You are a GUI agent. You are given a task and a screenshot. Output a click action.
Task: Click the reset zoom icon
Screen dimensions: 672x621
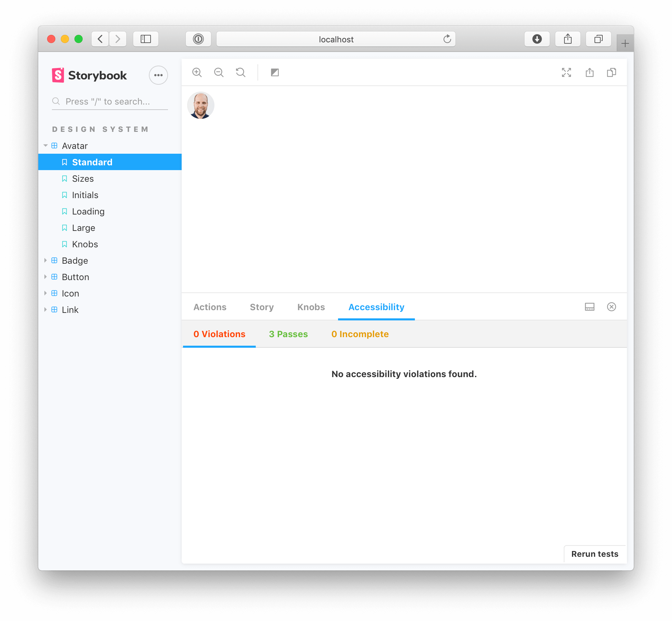click(x=241, y=72)
